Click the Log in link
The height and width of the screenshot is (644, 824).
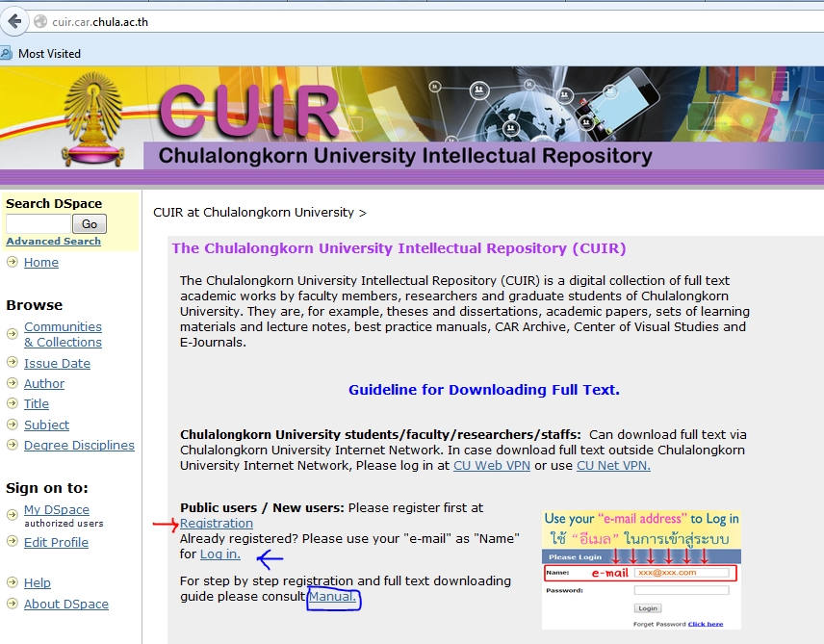tap(220, 554)
